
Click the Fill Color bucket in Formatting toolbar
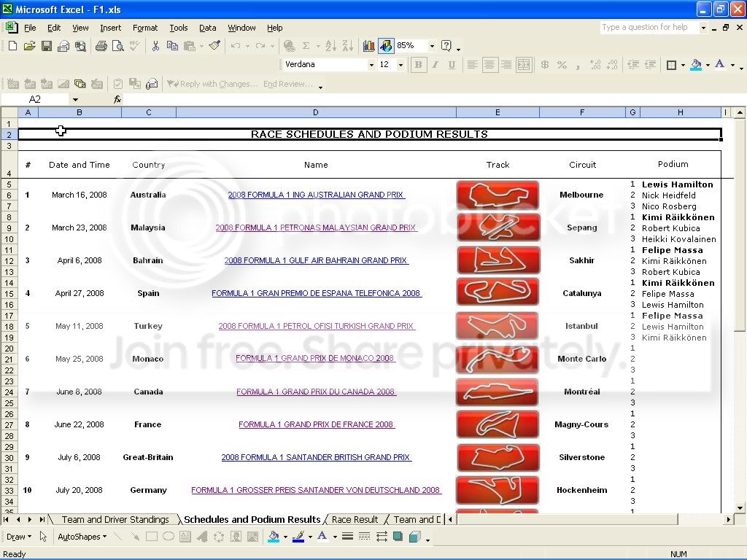coord(696,65)
